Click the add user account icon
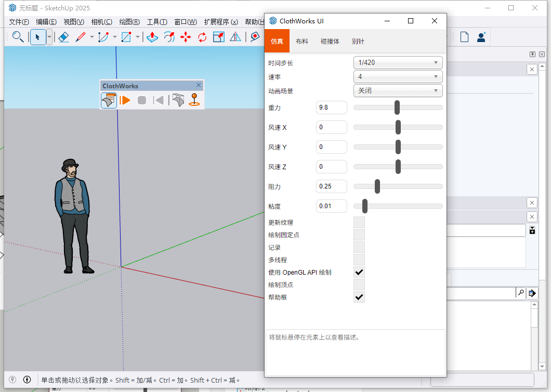The image size is (551, 392). pyautogui.click(x=481, y=37)
